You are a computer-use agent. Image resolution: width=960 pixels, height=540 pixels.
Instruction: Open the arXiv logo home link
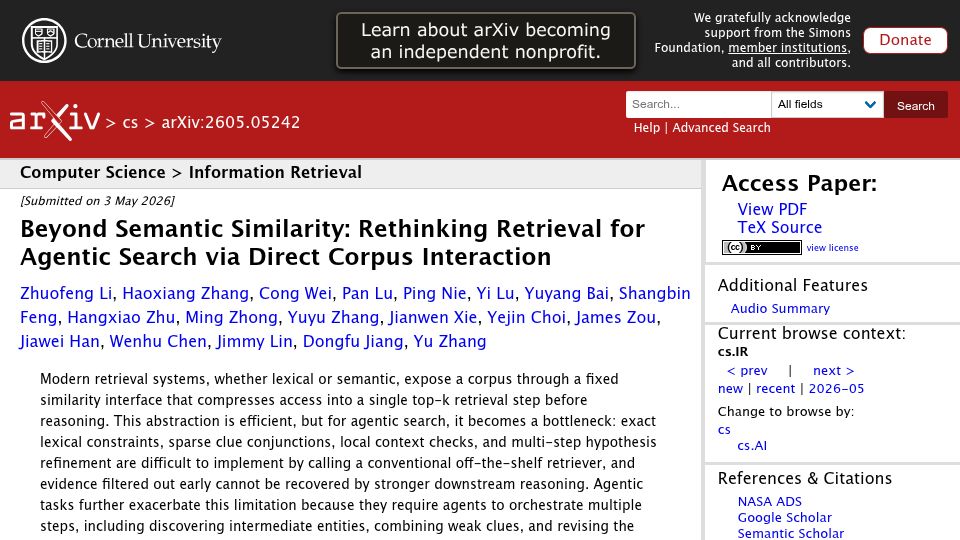click(x=54, y=121)
